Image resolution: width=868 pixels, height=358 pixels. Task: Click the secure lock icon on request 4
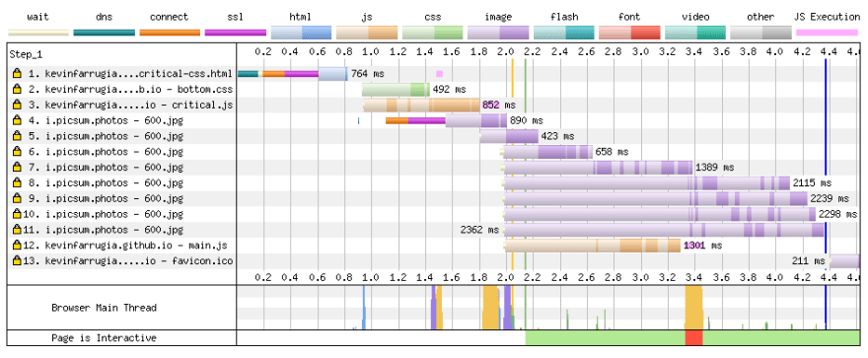[17, 120]
